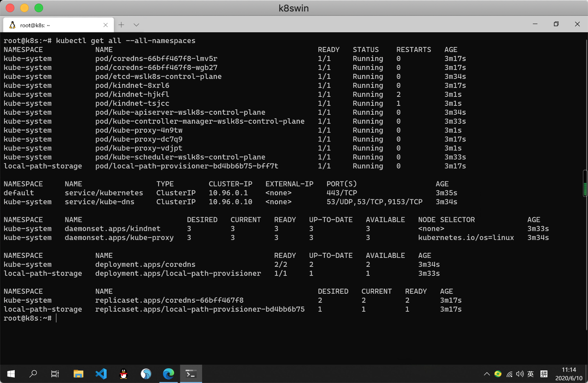Launch File Explorer from taskbar

78,374
